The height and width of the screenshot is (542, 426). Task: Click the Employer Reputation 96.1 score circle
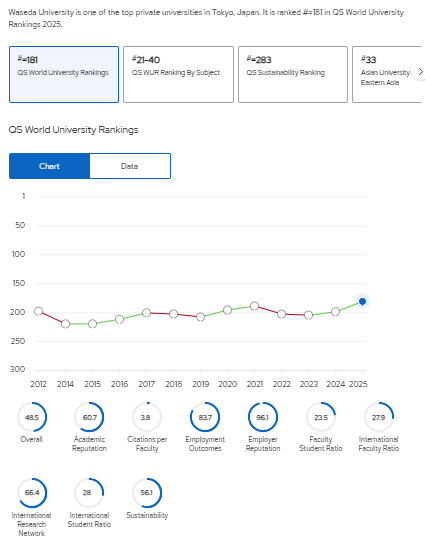[x=263, y=417]
